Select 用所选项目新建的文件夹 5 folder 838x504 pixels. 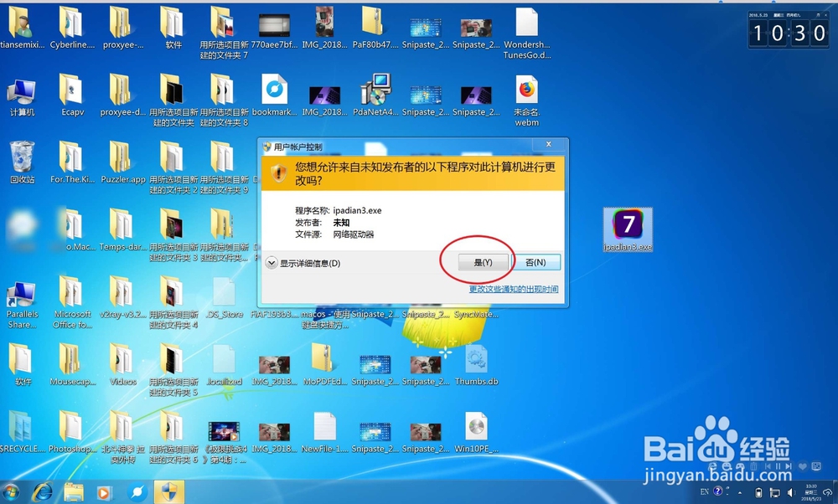coord(173,370)
